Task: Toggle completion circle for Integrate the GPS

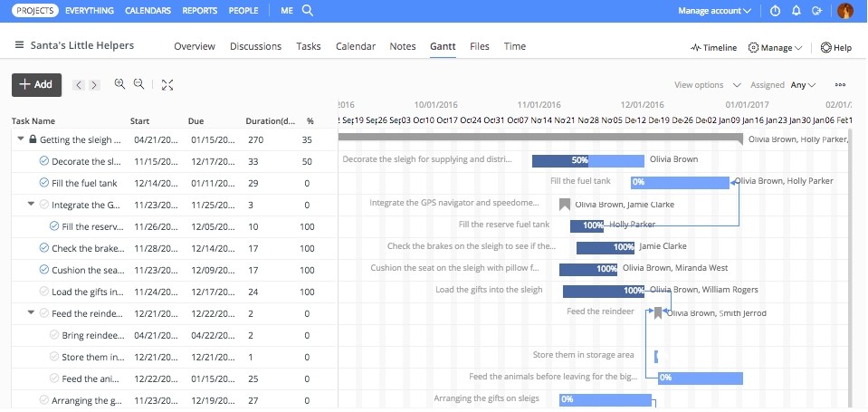Action: pos(44,205)
